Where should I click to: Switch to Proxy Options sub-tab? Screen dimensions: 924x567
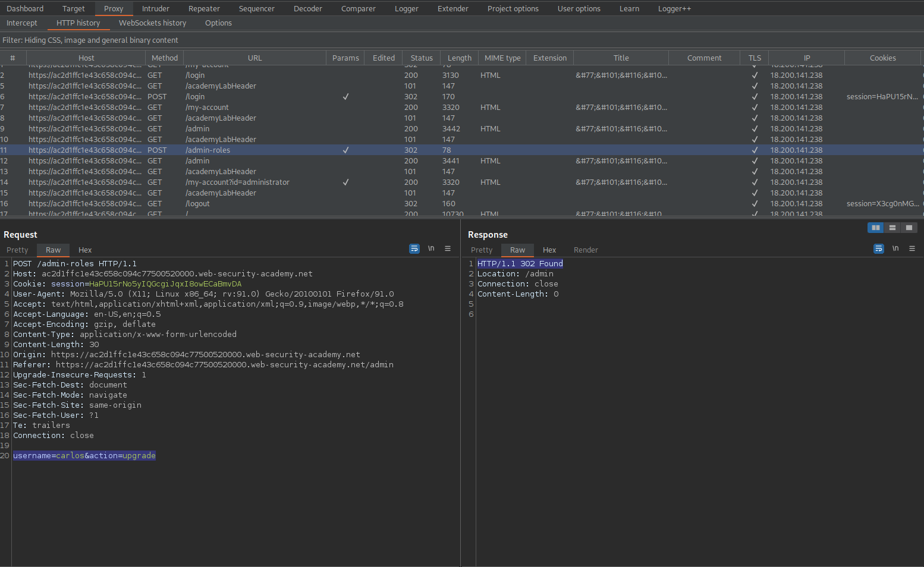click(x=219, y=23)
